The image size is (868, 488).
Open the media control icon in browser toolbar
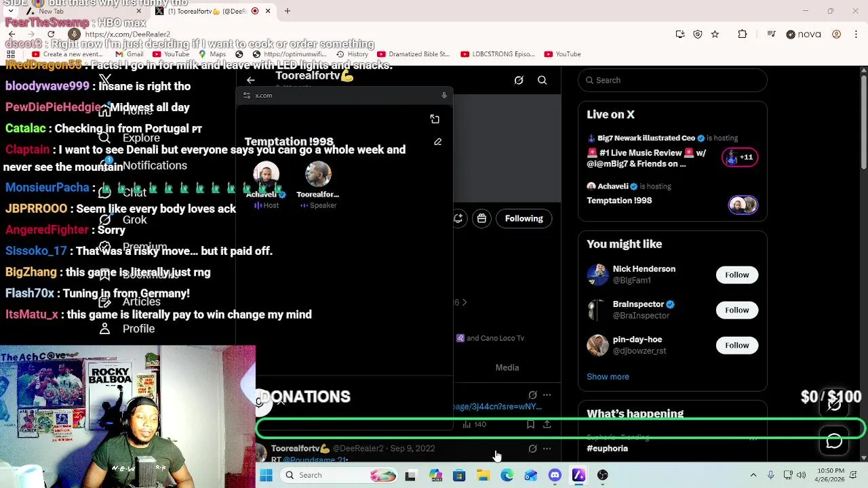(x=771, y=34)
